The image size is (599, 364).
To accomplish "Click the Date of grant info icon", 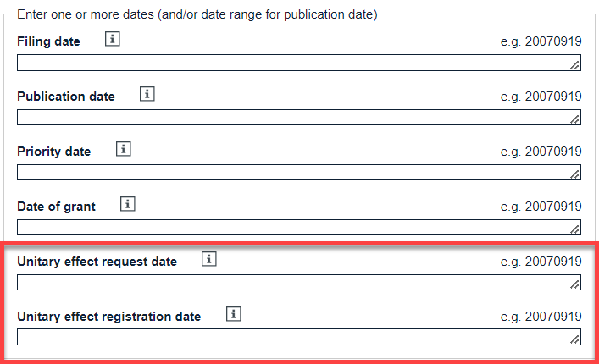I will click(128, 205).
